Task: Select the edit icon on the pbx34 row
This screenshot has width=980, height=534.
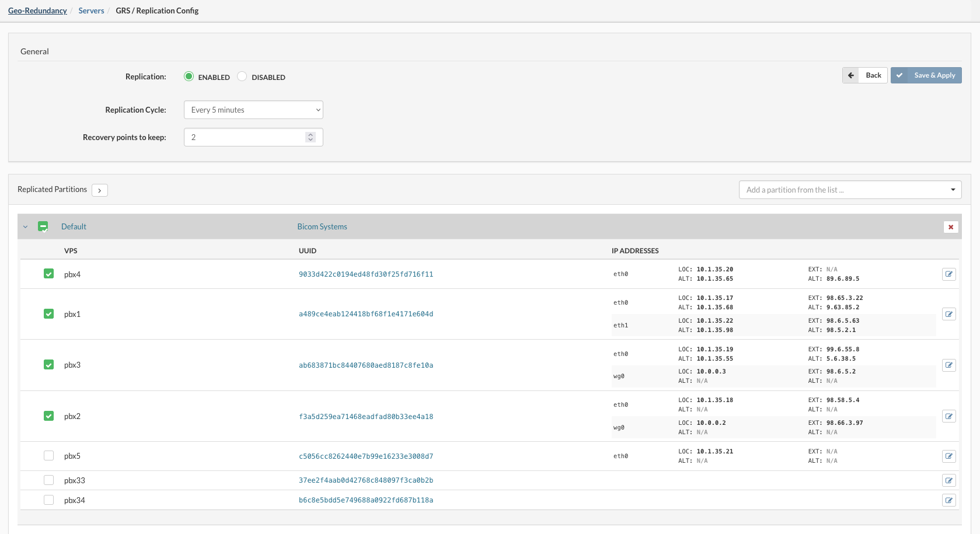Action: [949, 500]
